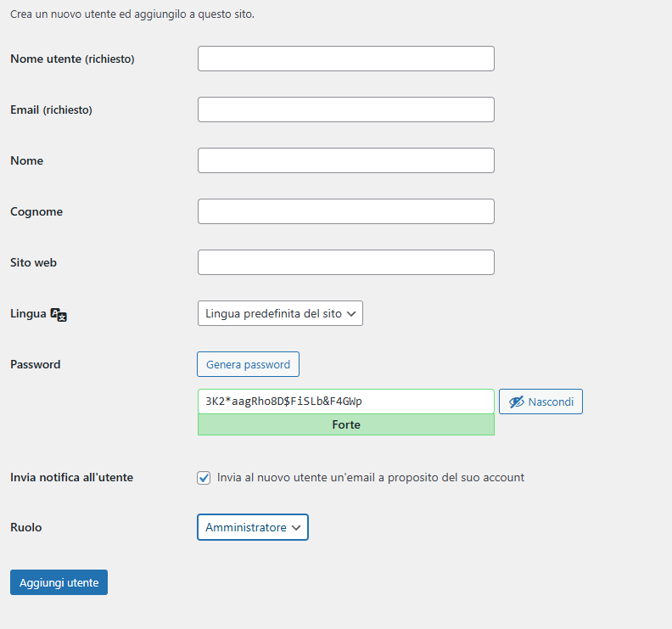Hide the password with the Nascondi eye button
Viewport: 672px width, 629px height.
(540, 402)
